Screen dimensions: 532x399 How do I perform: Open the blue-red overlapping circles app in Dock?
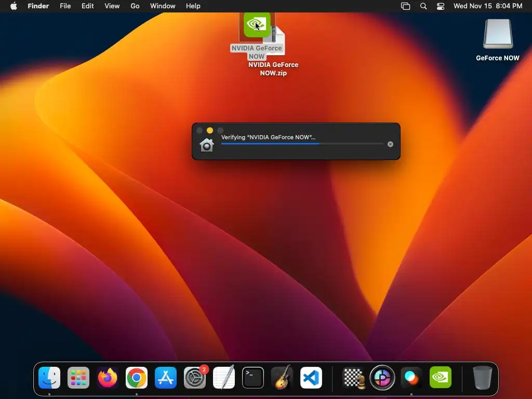point(411,377)
